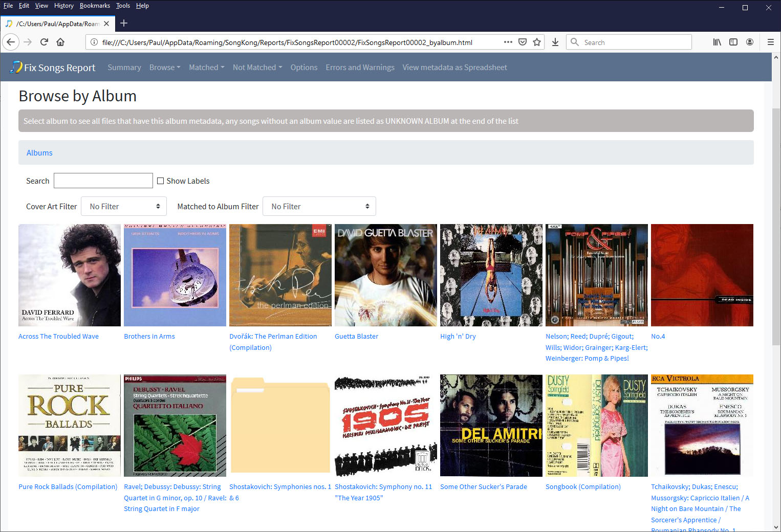Click page vertical scrollbar thumb
The width and height of the screenshot is (781, 532).
coord(776,227)
